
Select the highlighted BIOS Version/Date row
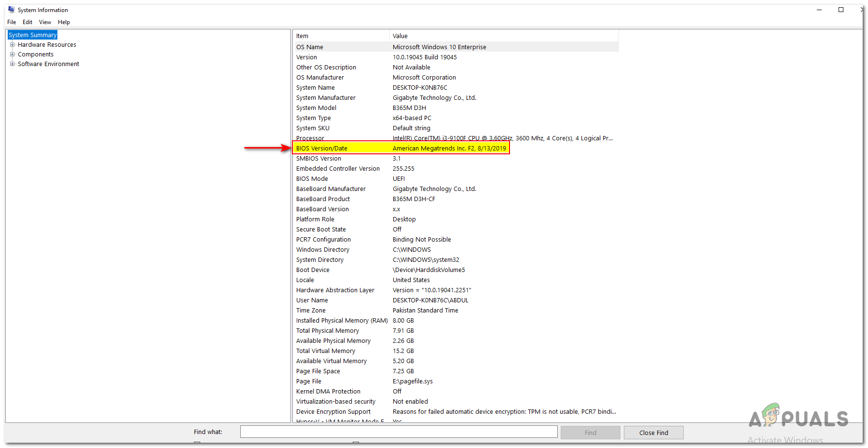click(400, 148)
